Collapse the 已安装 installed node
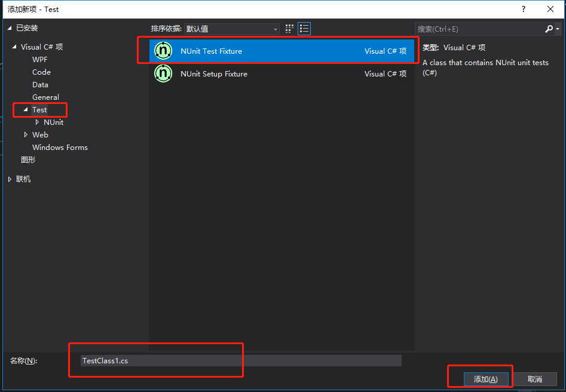This screenshot has width=566, height=392. click(8, 27)
